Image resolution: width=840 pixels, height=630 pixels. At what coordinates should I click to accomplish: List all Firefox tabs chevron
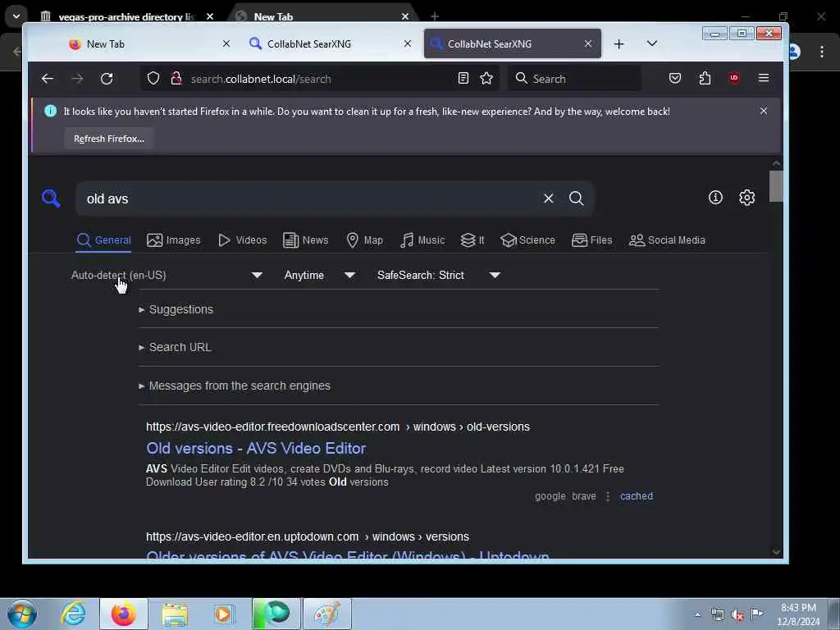(652, 43)
